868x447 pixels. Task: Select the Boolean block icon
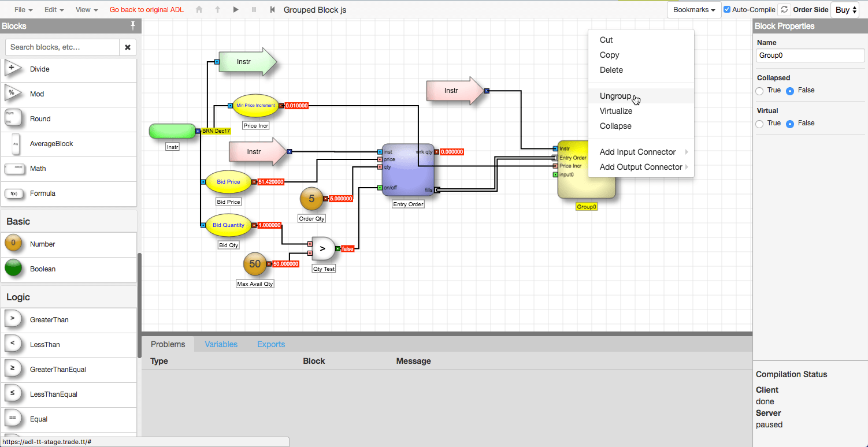click(13, 269)
